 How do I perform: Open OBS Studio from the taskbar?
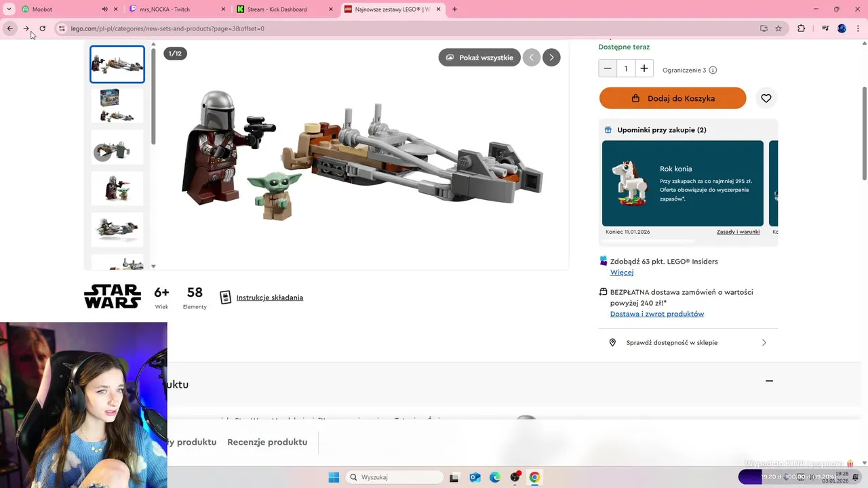pos(515,477)
